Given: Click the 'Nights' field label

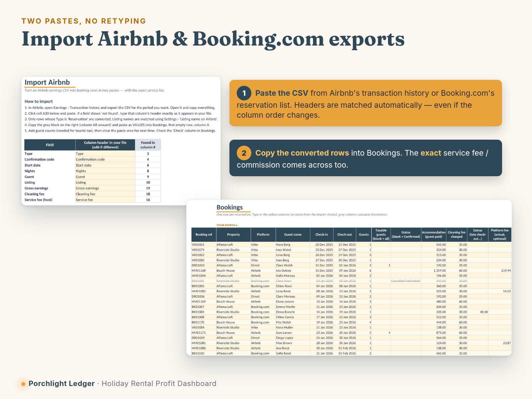Looking at the screenshot, I should point(30,171).
